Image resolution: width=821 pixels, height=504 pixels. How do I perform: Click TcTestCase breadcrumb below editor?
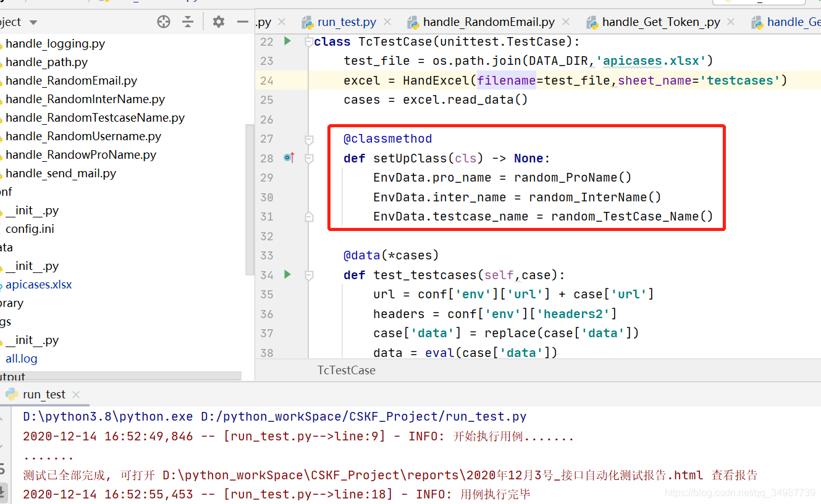[346, 370]
